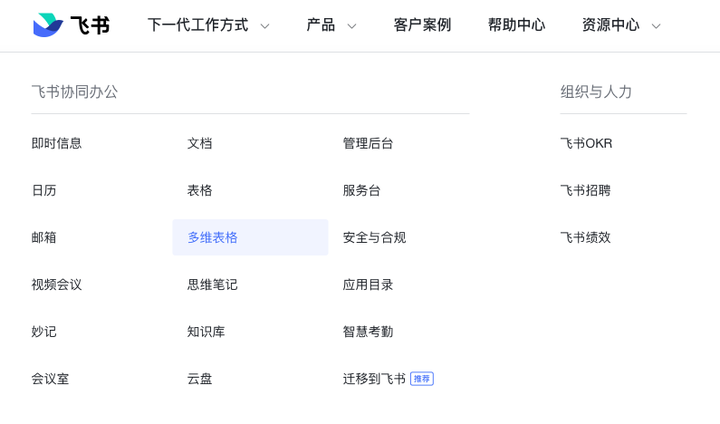Image resolution: width=720 pixels, height=424 pixels.
Task: Open the 客户案例 menu item
Action: pos(422,25)
